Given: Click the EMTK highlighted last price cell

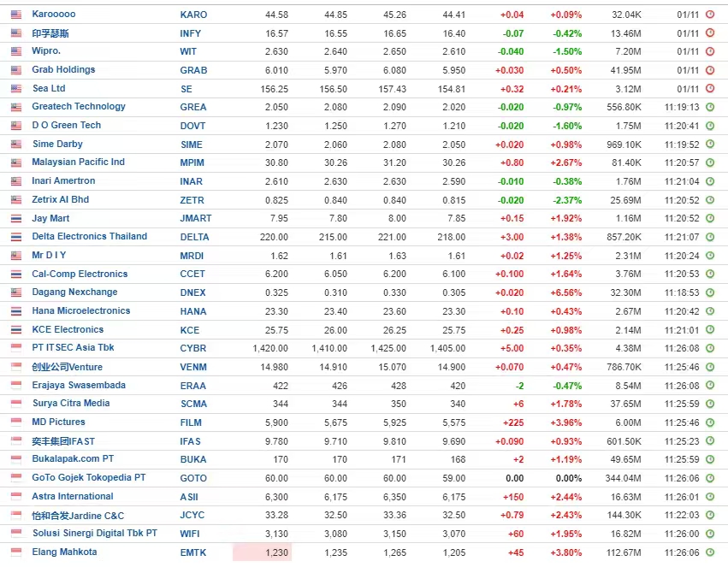Looking at the screenshot, I should (262, 552).
